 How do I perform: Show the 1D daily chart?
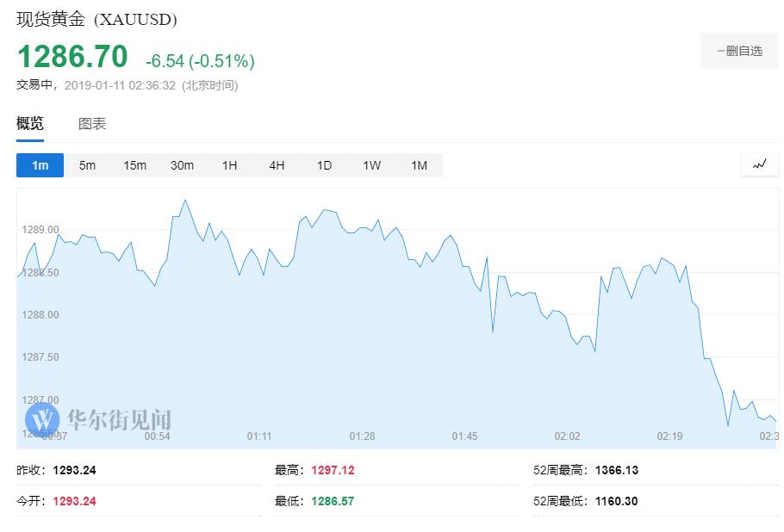click(x=324, y=165)
